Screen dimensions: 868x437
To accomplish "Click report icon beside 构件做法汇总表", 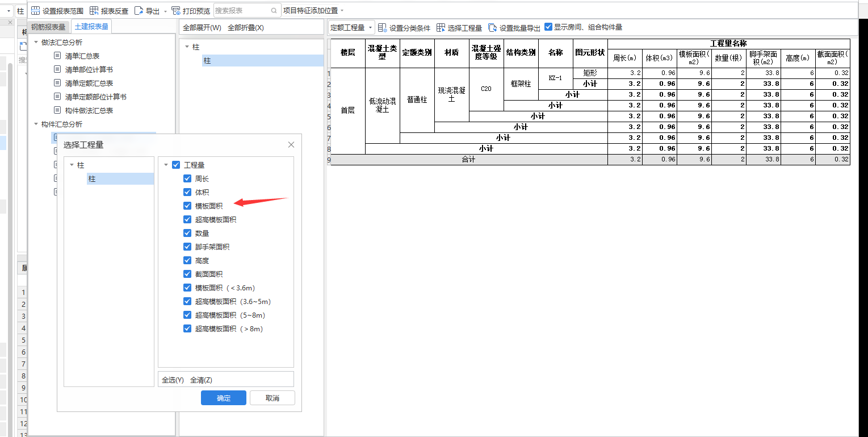I will point(57,110).
